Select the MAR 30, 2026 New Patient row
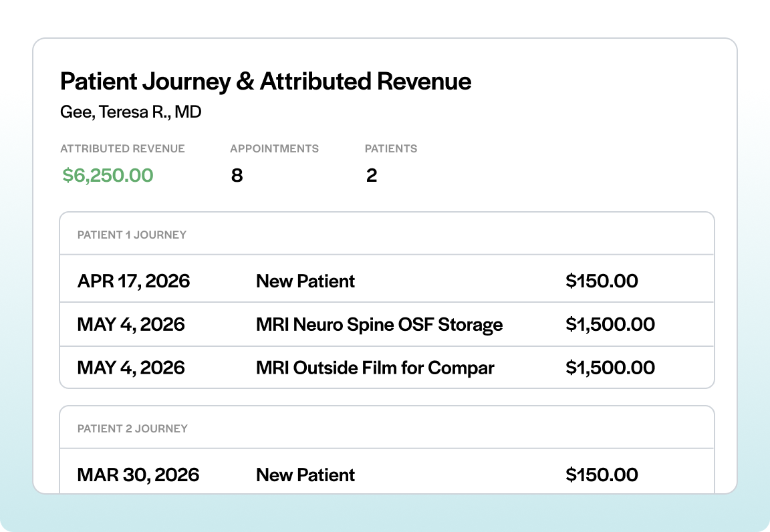Screen dimensions: 770x532 (387, 471)
